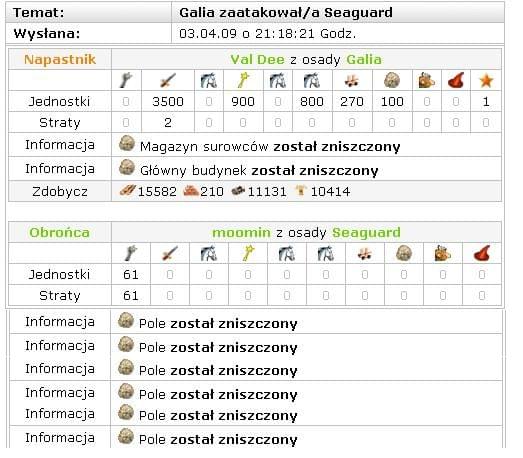This screenshot has height=458, width=523.
Task: Click the defender's club unit icon
Action: tap(130, 253)
